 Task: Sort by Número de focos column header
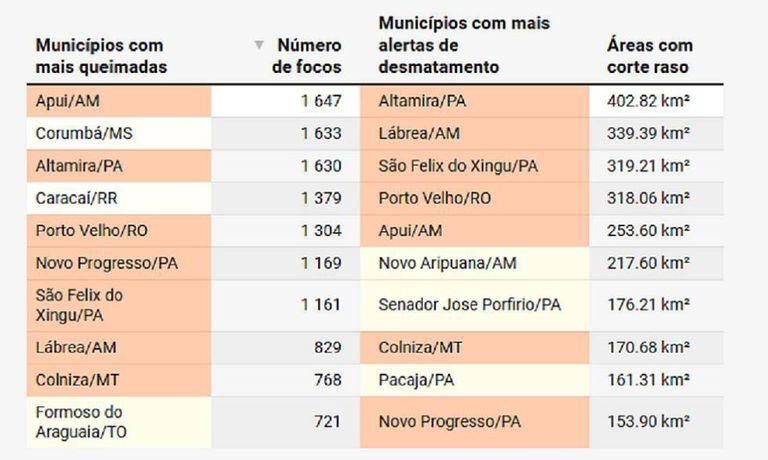pyautogui.click(x=308, y=56)
